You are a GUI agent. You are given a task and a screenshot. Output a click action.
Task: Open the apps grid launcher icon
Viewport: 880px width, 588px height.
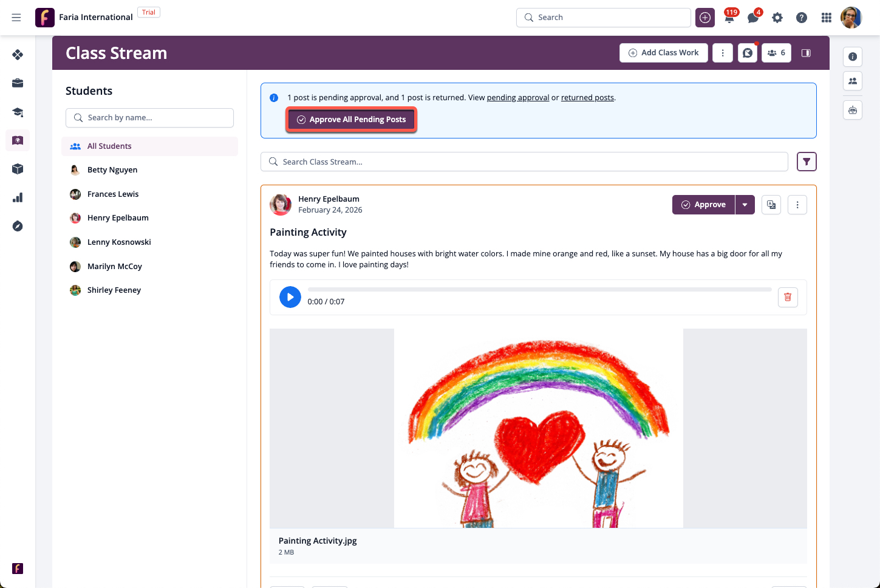[x=826, y=18]
